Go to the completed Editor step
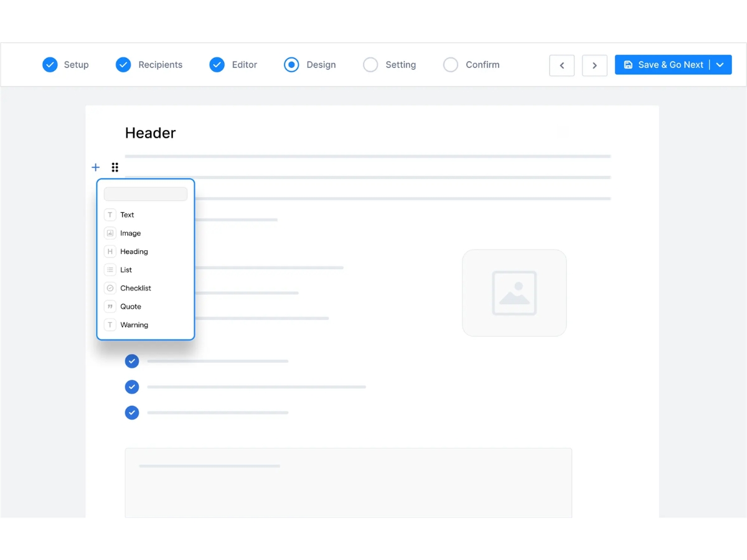This screenshot has height=560, width=747. (233, 65)
